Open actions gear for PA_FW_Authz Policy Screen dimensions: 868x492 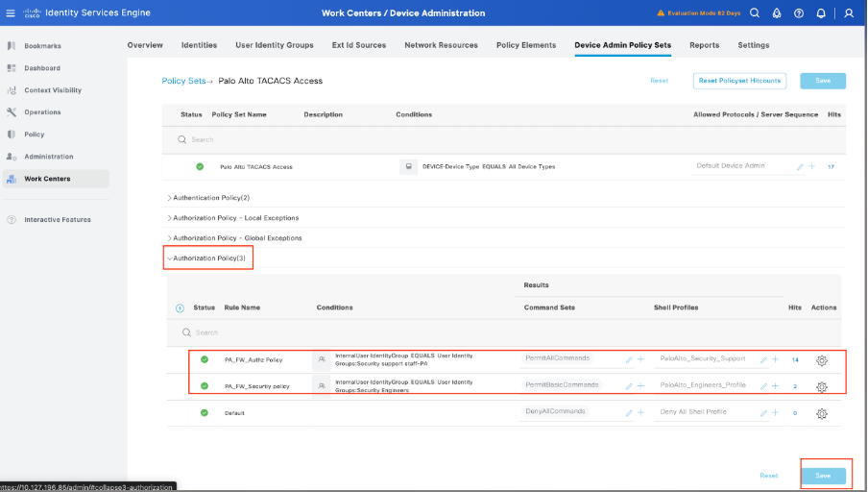point(822,360)
